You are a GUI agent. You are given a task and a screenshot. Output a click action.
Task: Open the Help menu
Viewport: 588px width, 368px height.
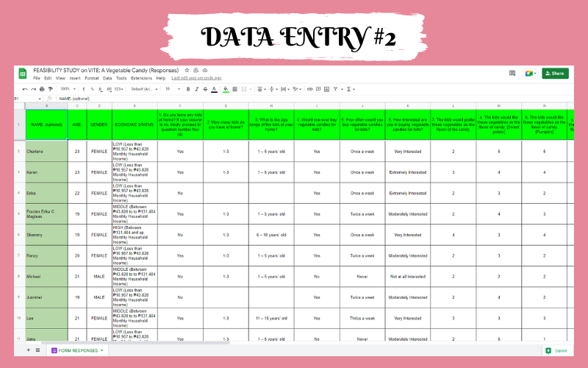161,78
